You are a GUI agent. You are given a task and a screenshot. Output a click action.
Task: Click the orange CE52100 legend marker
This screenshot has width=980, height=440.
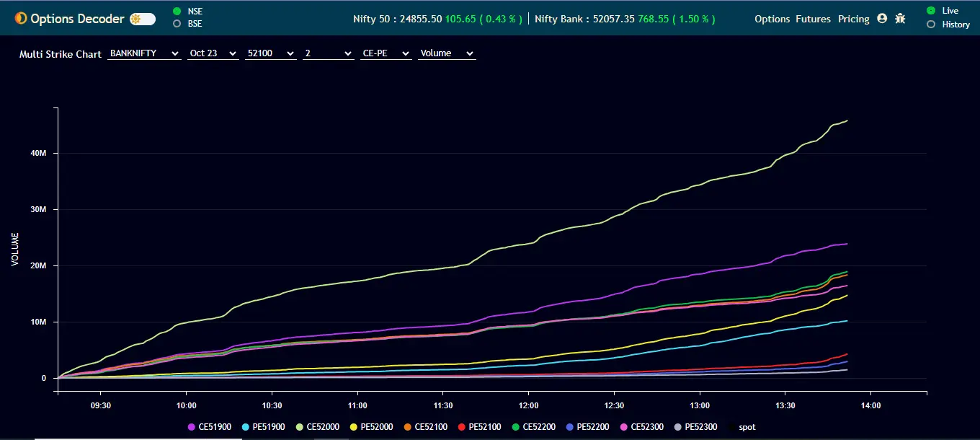click(408, 427)
